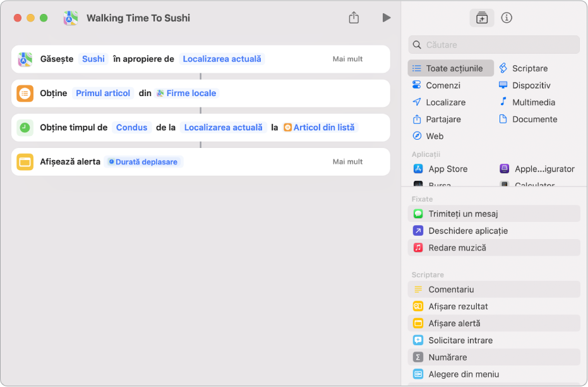Open the Partajare category

(x=436, y=120)
